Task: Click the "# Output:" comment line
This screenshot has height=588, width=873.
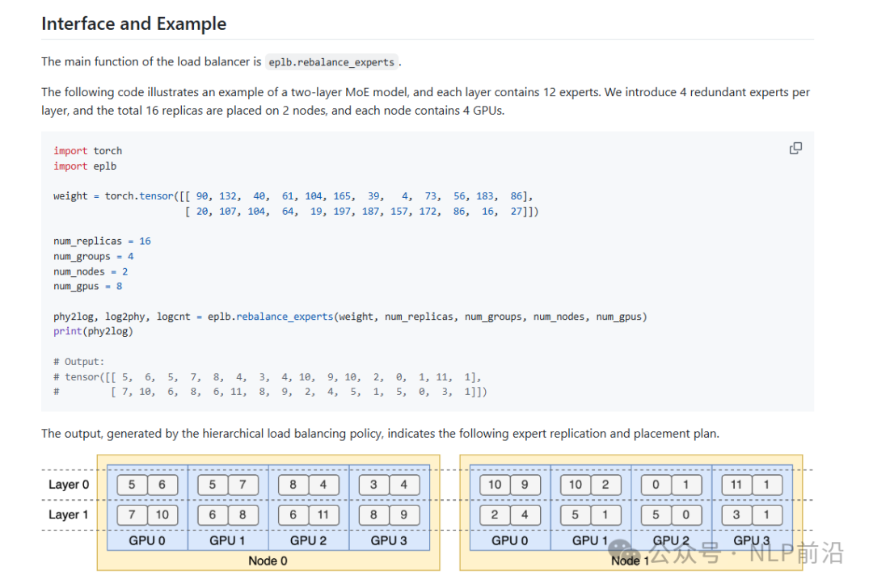Action: 78,362
